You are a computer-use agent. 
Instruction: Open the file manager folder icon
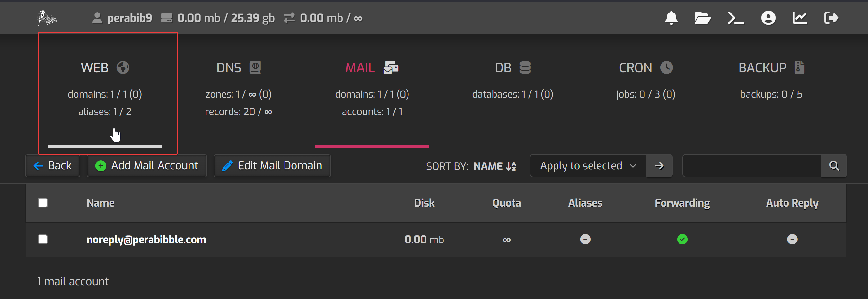[x=702, y=18]
